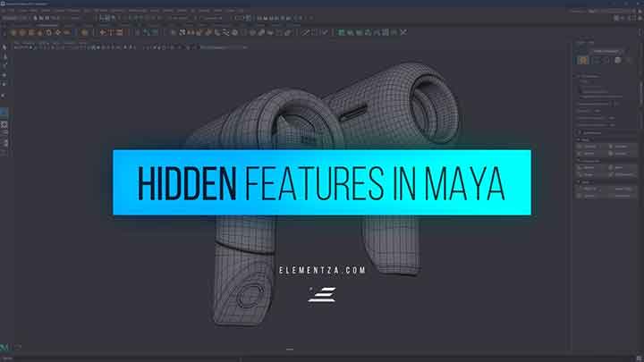Collapse the Mesh section in Modeling Toolkit
The image size is (644, 362).
pos(578,139)
